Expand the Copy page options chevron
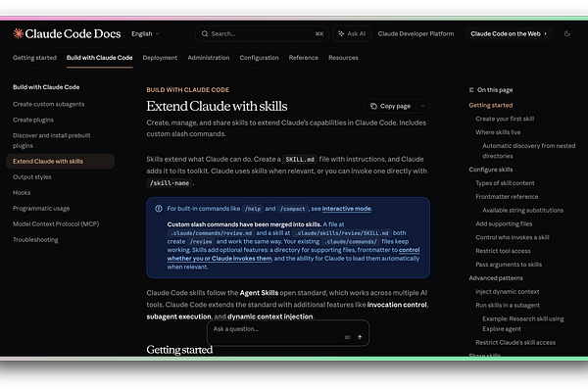This screenshot has width=588, height=392. 422,106
